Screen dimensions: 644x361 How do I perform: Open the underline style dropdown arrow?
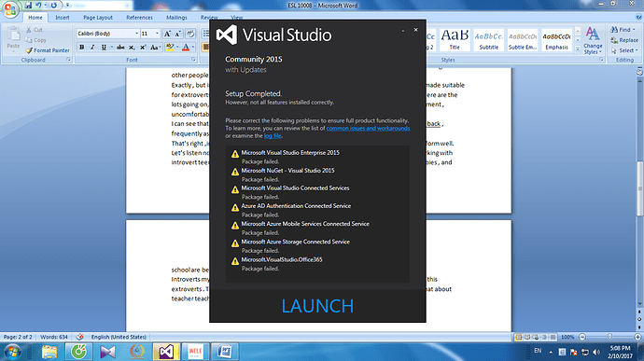point(111,48)
